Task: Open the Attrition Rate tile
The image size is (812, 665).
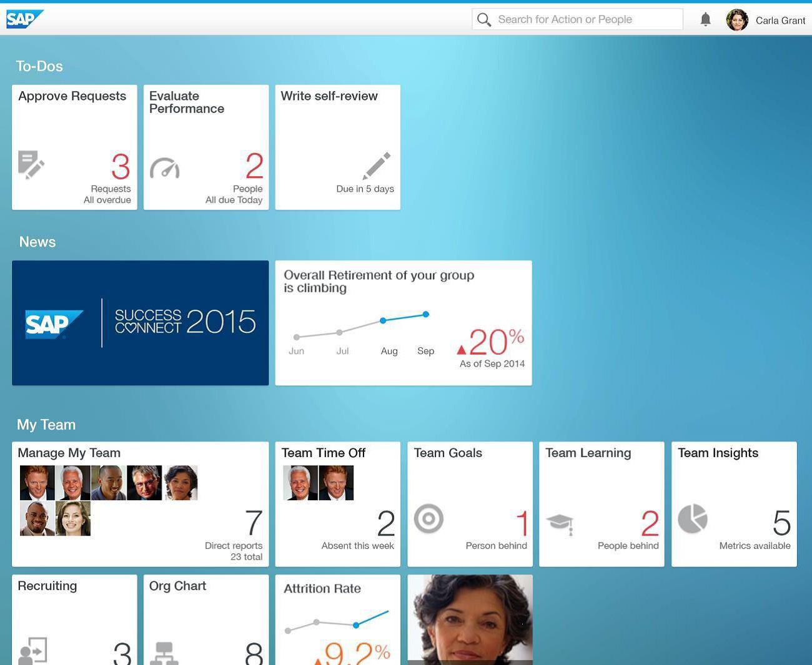Action: click(337, 619)
